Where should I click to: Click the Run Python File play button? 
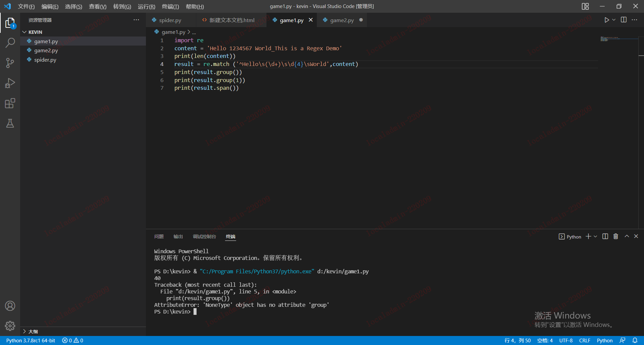click(606, 20)
